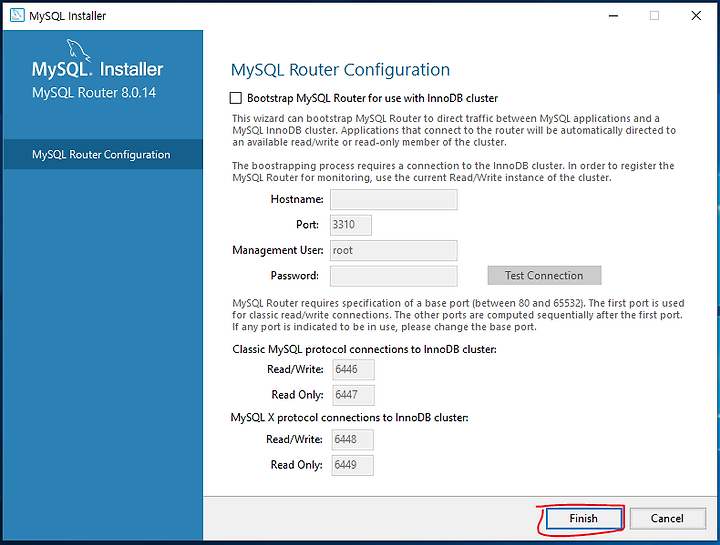
Task: Click 'MySQL X protocol connections to InnoDB cluster' text
Action: tap(349, 418)
